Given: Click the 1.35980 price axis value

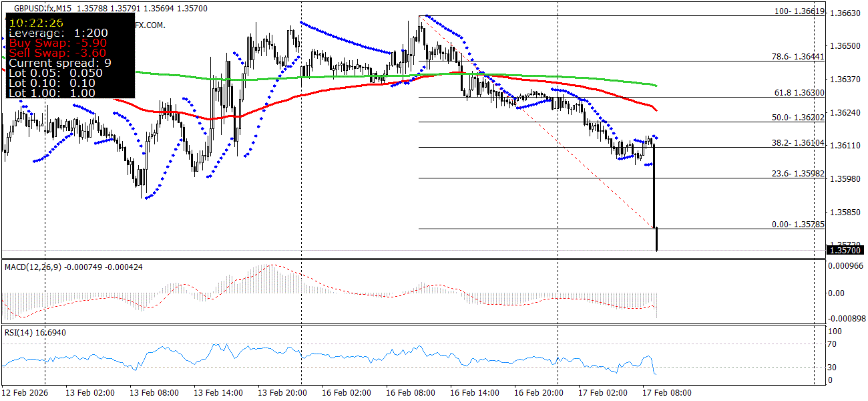Looking at the screenshot, I should [x=847, y=179].
